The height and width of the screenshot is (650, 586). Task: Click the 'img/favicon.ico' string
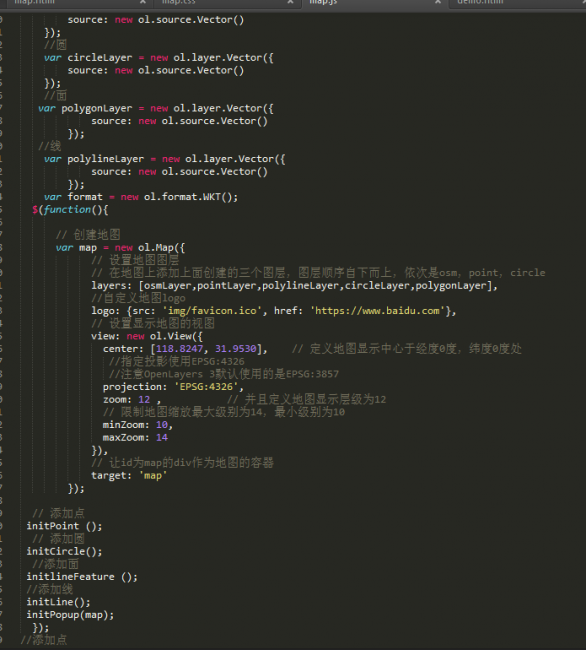tap(212, 311)
